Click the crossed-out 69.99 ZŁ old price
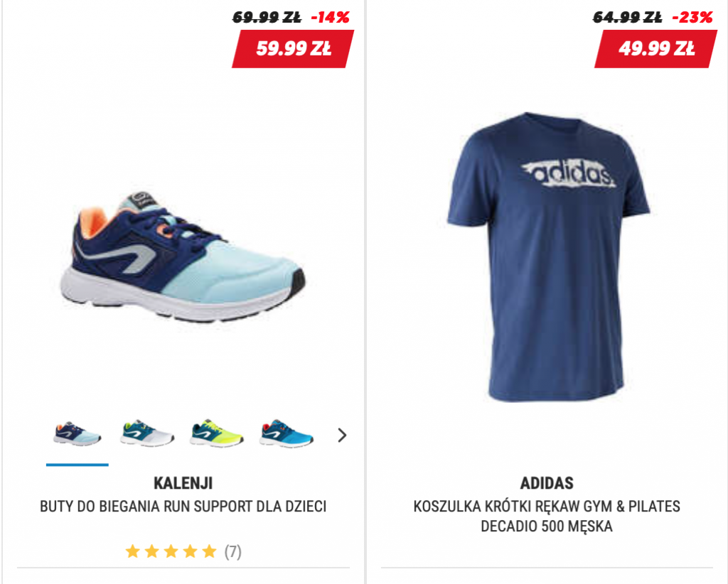 coord(267,18)
